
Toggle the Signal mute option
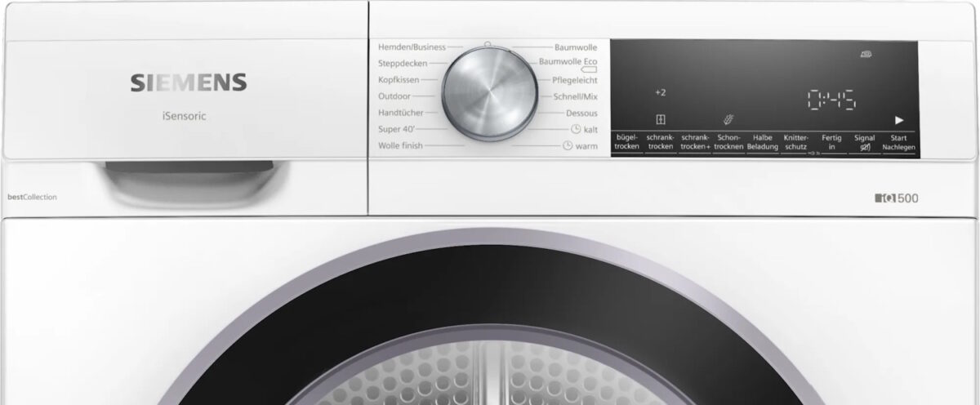tap(864, 143)
